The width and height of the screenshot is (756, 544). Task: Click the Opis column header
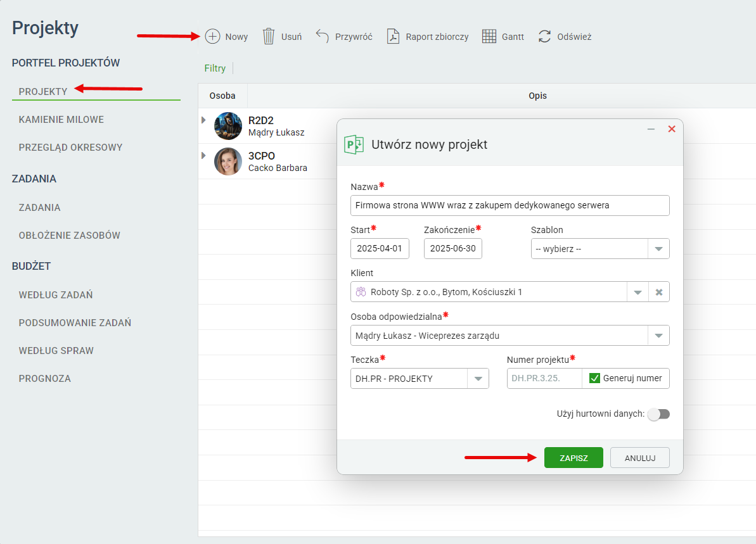(x=537, y=96)
